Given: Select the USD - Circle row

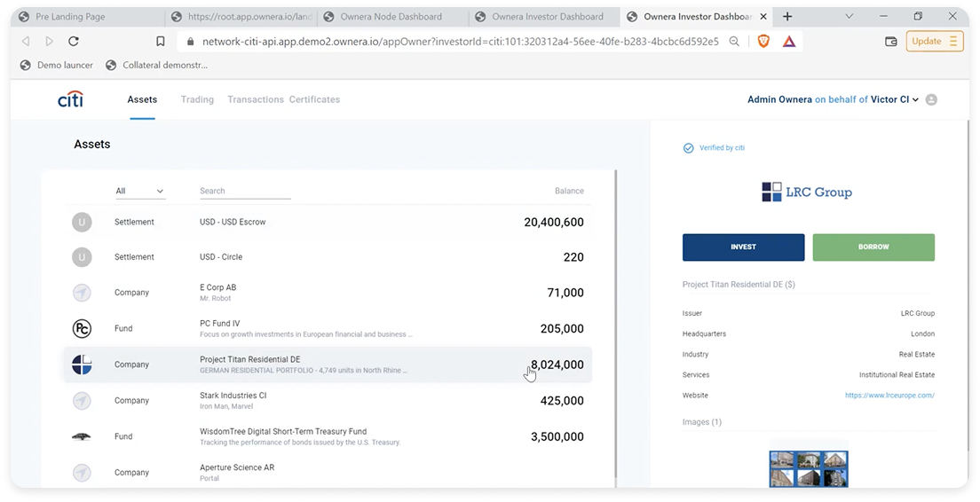Looking at the screenshot, I should 328,256.
